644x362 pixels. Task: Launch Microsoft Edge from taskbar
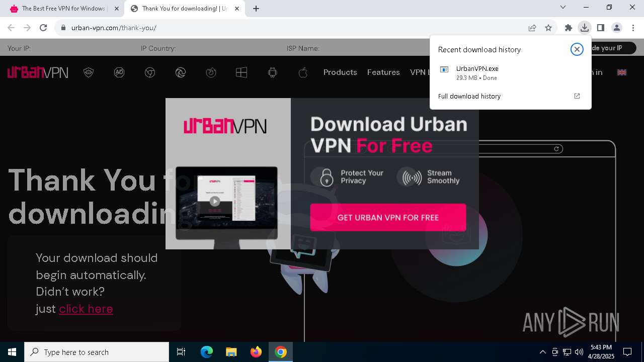pos(207,352)
